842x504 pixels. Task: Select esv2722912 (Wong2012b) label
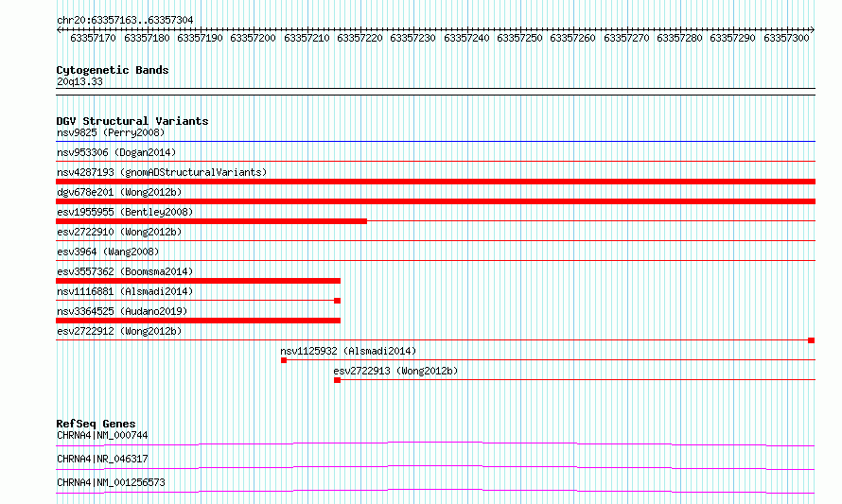[x=119, y=331]
